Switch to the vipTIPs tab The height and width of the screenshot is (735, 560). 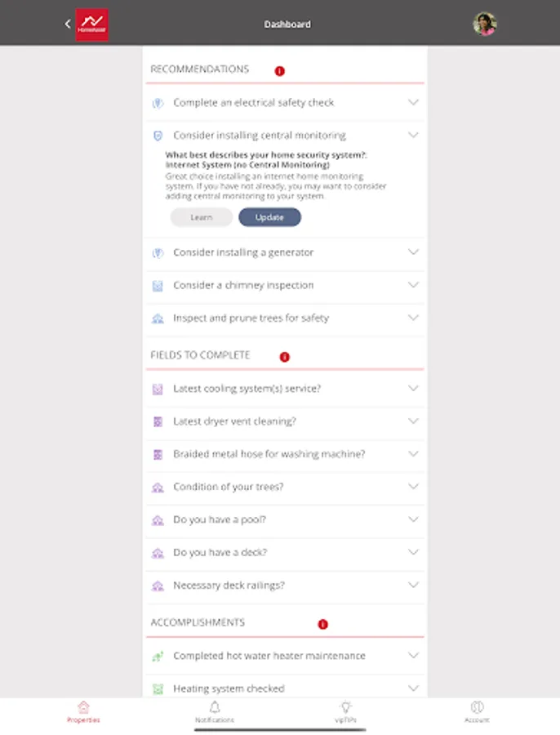tap(346, 710)
